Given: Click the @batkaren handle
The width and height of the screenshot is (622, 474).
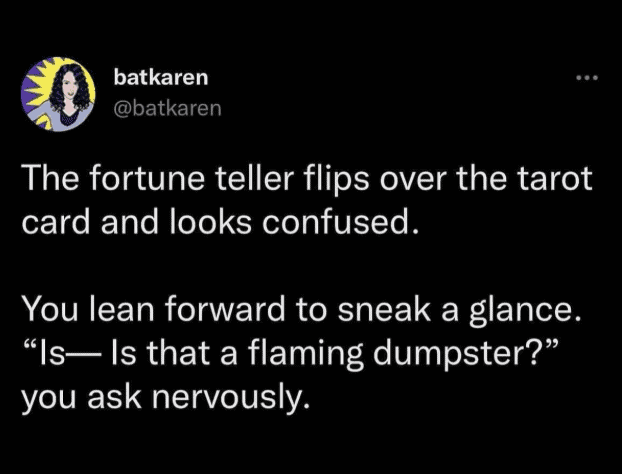Looking at the screenshot, I should (x=168, y=105).
